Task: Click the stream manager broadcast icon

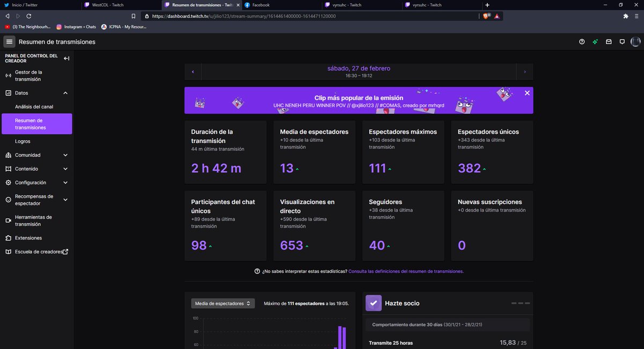Action: click(9, 76)
